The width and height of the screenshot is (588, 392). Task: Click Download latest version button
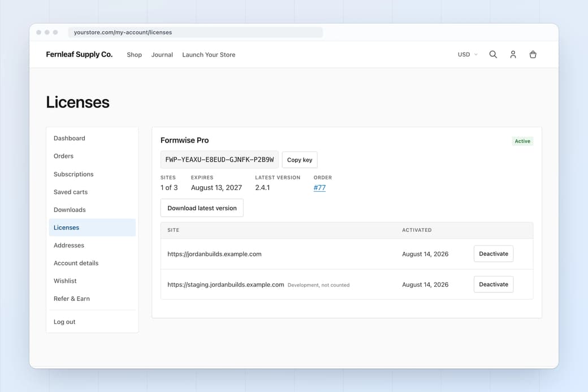(x=202, y=208)
